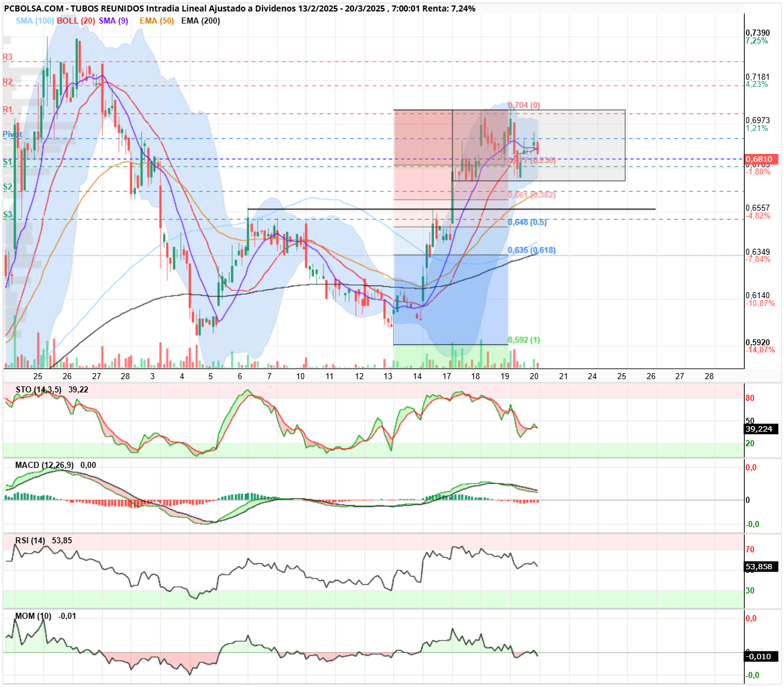Click the Pivot level label
The width and height of the screenshot is (784, 687).
point(12,134)
